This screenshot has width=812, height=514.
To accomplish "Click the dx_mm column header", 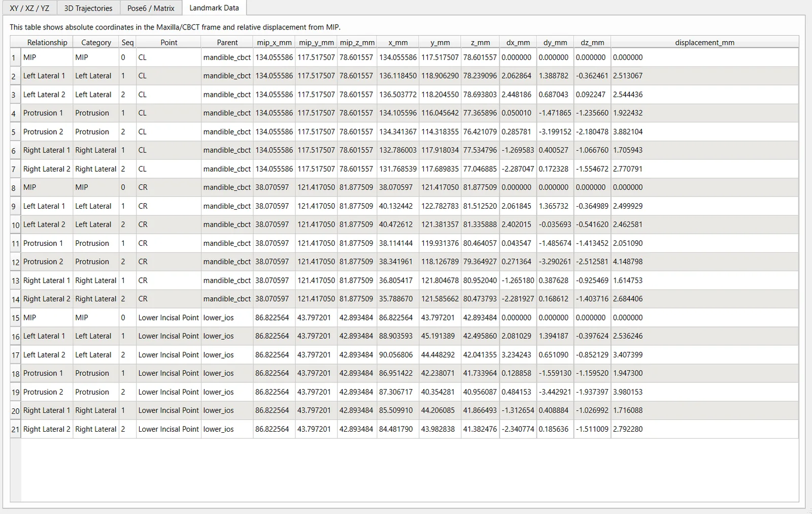I will pos(518,43).
